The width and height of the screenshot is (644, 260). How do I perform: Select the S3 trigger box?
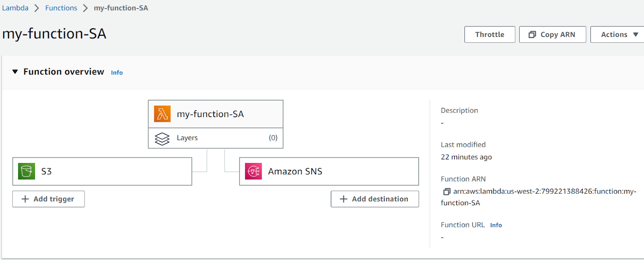(102, 171)
